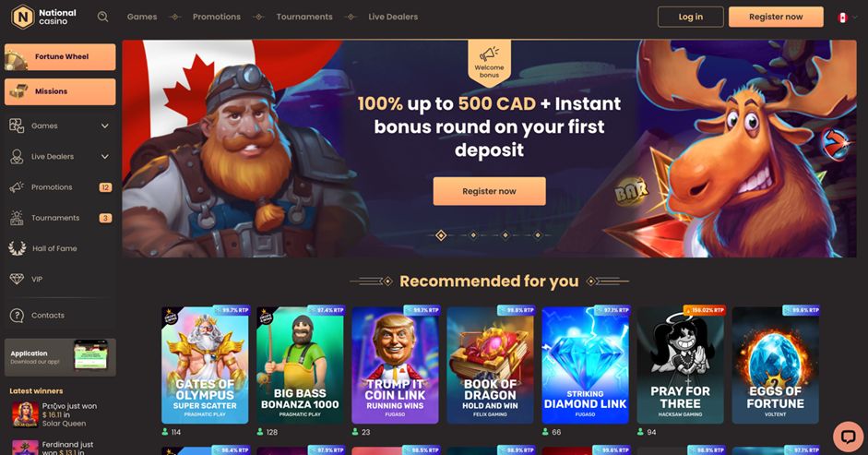Select the last banner carousel dot
The image size is (868, 455).
coord(538,235)
